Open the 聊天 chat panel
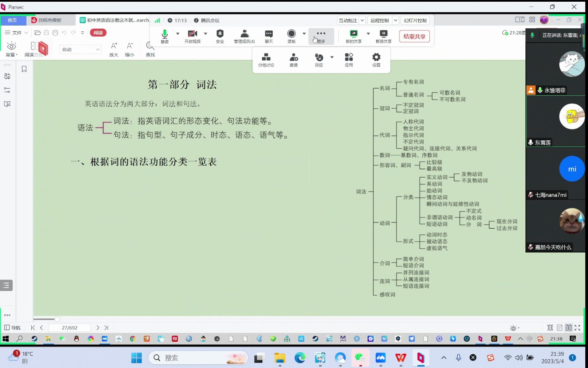 click(x=269, y=36)
